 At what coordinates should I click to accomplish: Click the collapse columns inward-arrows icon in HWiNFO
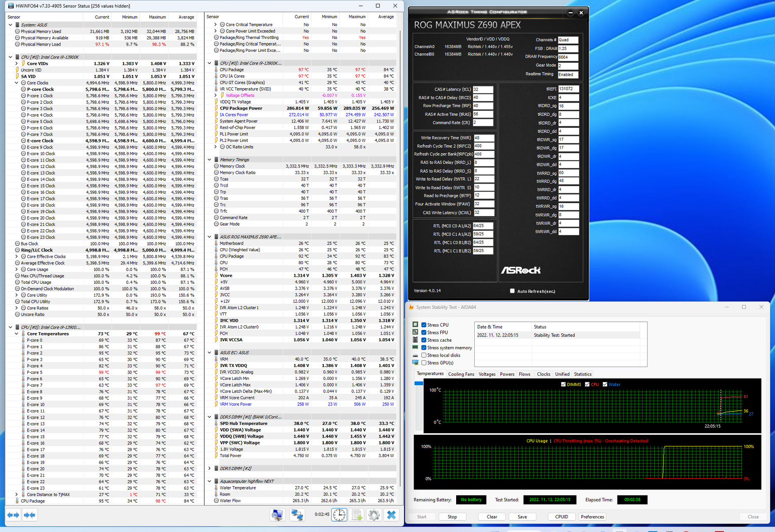[x=30, y=515]
